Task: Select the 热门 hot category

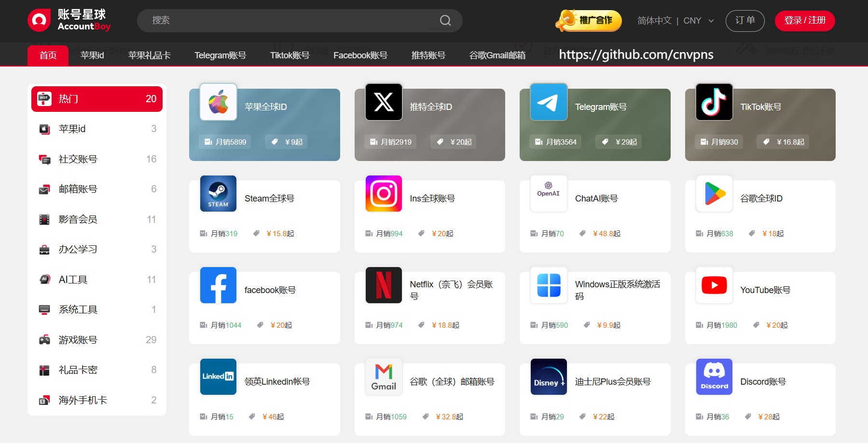Action: point(97,99)
